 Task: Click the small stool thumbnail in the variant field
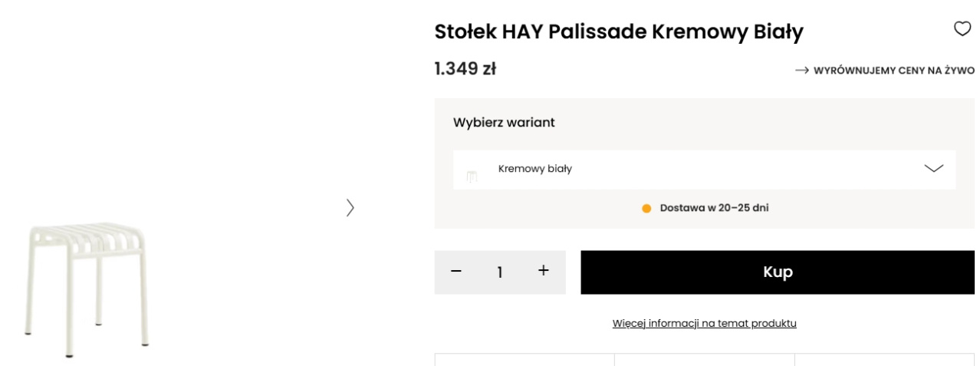pos(472,177)
